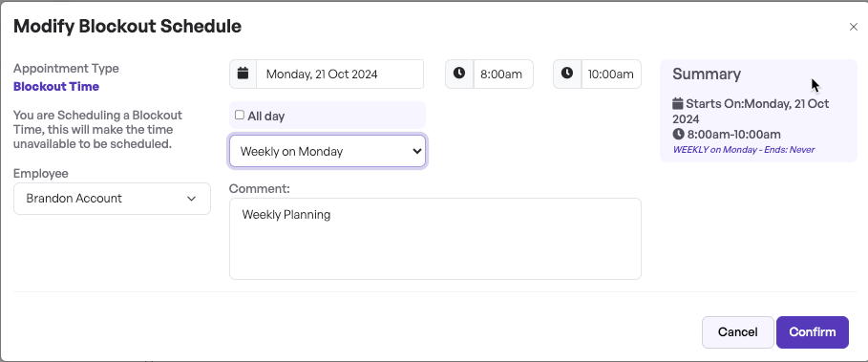The width and height of the screenshot is (868, 362).
Task: Click the clock icon in Summary panel
Action: (678, 134)
